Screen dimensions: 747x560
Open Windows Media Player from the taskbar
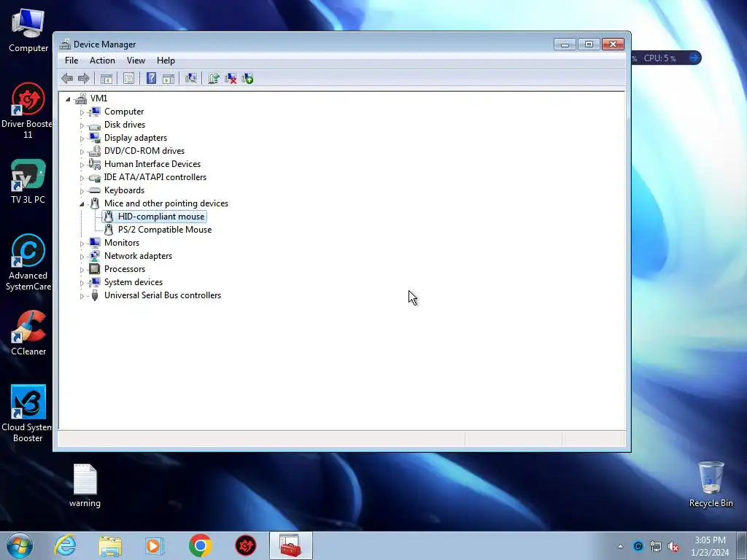[x=154, y=545]
